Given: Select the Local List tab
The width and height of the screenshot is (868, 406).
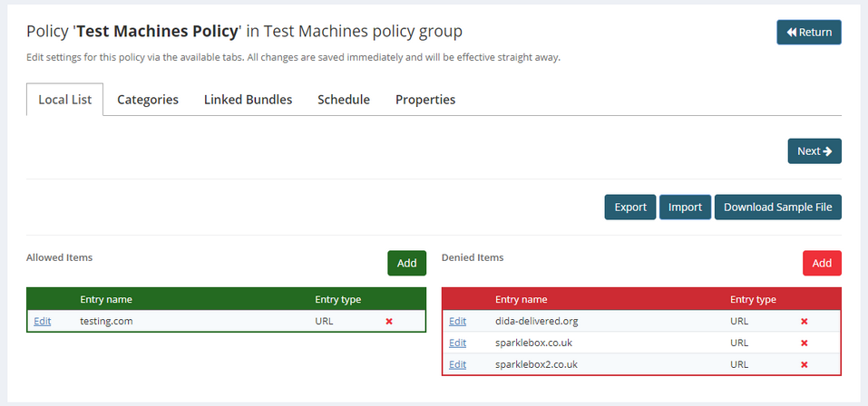Looking at the screenshot, I should [64, 100].
